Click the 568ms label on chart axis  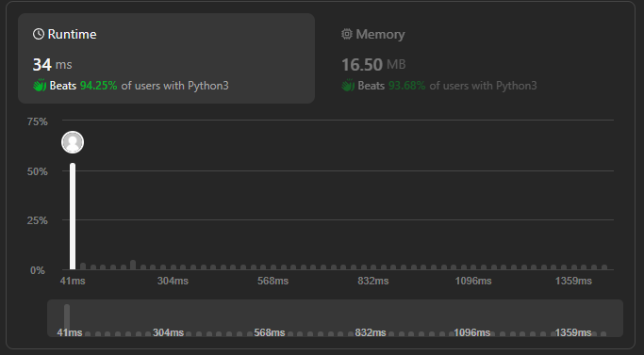tap(273, 282)
